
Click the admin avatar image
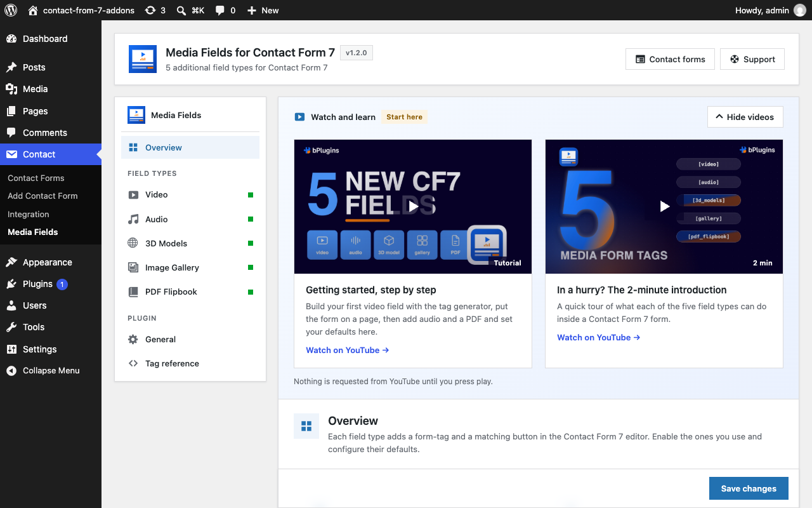point(800,10)
